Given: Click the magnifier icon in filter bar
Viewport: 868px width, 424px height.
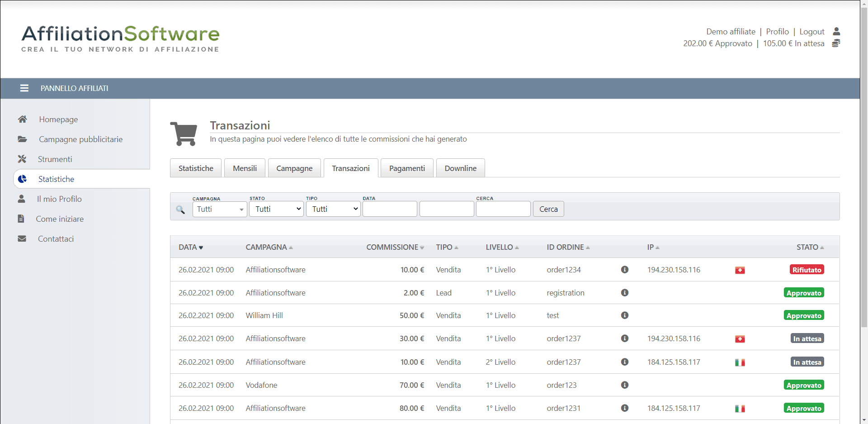Looking at the screenshot, I should point(180,210).
